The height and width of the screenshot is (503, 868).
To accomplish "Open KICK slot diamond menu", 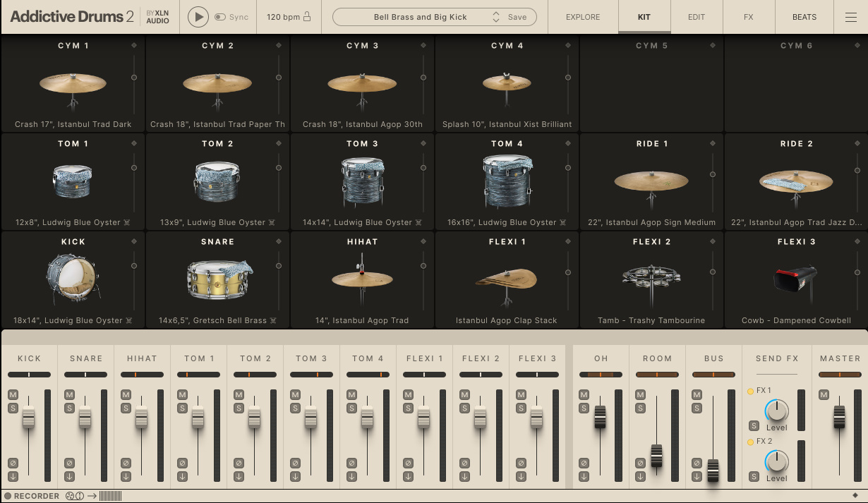I will [134, 241].
